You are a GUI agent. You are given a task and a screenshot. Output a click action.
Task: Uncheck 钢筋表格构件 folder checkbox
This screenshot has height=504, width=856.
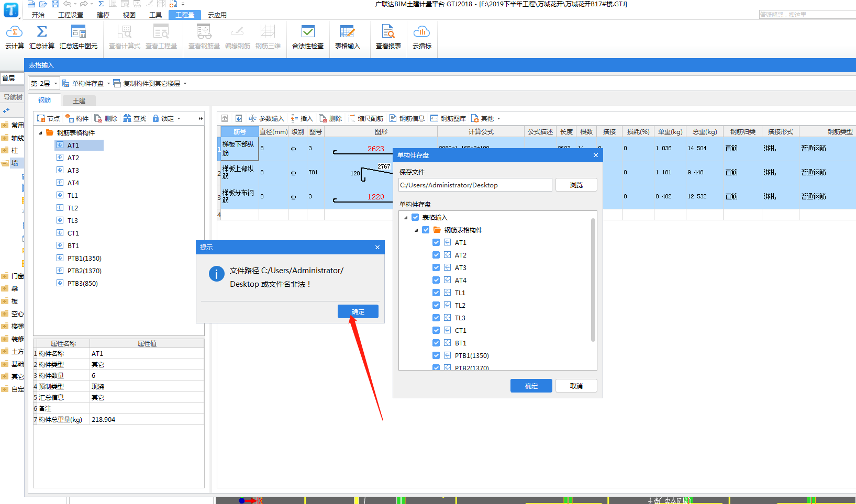coord(426,230)
